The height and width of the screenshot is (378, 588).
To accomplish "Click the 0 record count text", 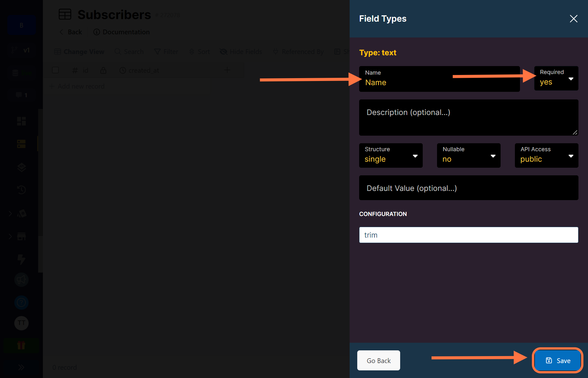I will coord(65,368).
